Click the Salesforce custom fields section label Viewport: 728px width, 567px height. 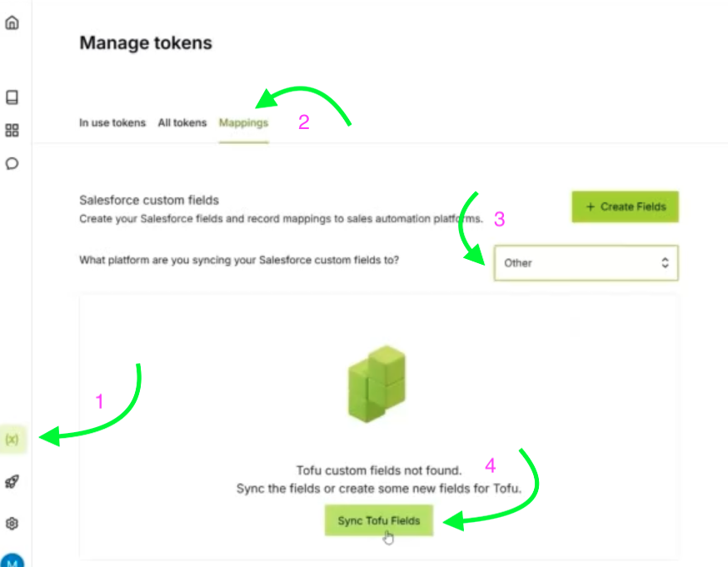point(148,200)
